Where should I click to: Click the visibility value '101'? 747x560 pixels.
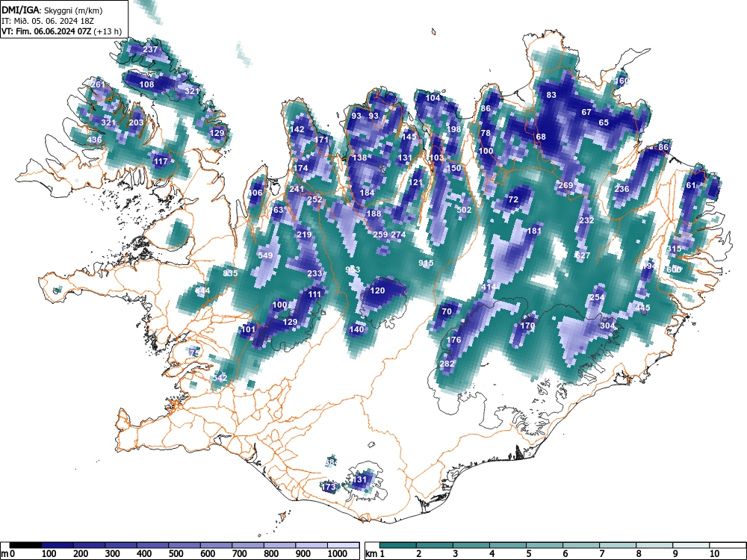[x=248, y=329]
